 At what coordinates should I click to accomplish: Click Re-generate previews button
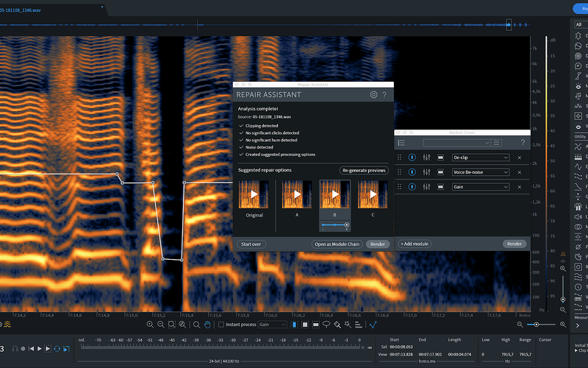[x=364, y=170]
